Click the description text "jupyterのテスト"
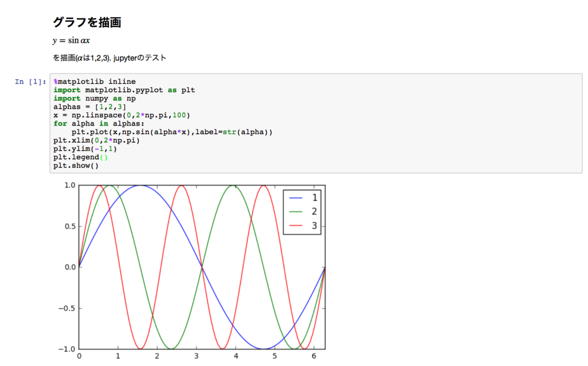 [140, 58]
